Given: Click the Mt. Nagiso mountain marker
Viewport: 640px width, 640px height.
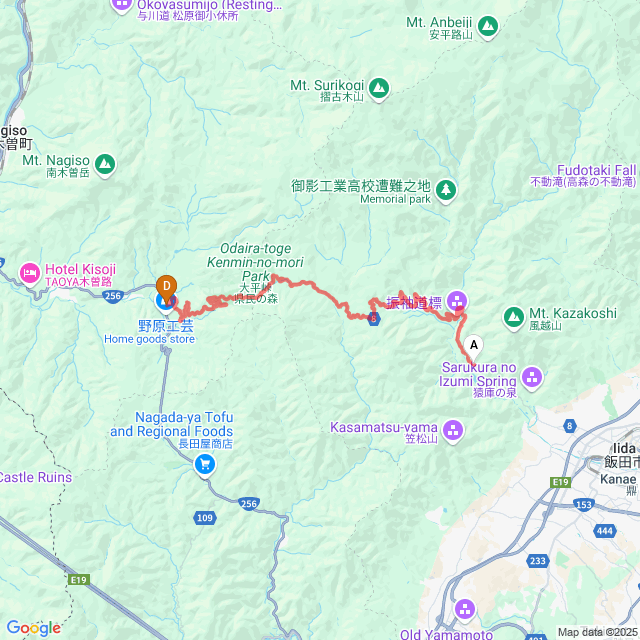Looking at the screenshot, I should pyautogui.click(x=105, y=165).
